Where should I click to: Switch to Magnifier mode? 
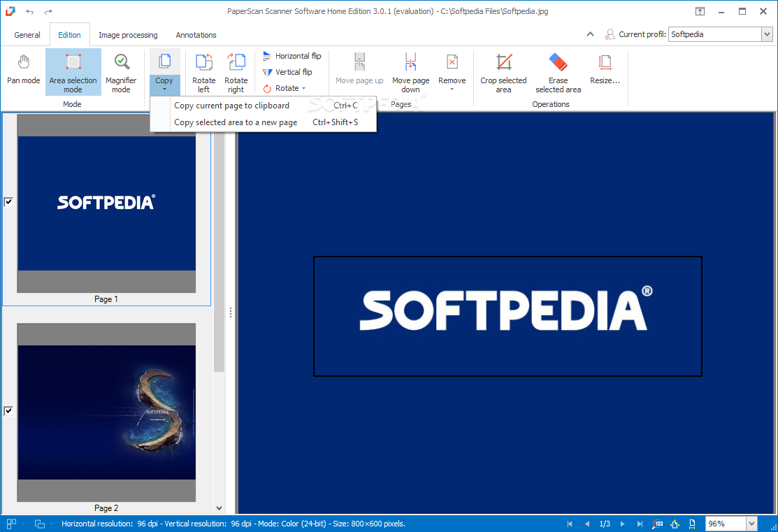121,72
